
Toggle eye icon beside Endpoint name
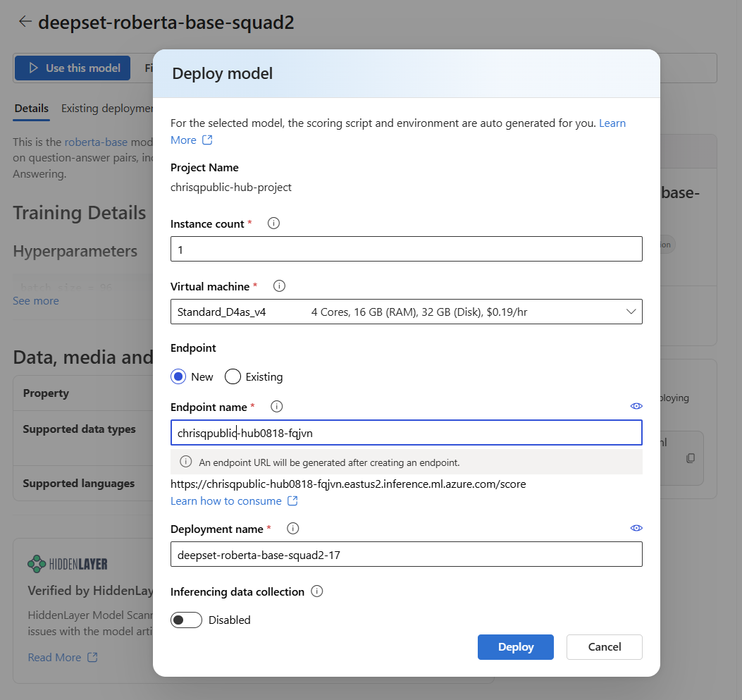click(x=636, y=407)
